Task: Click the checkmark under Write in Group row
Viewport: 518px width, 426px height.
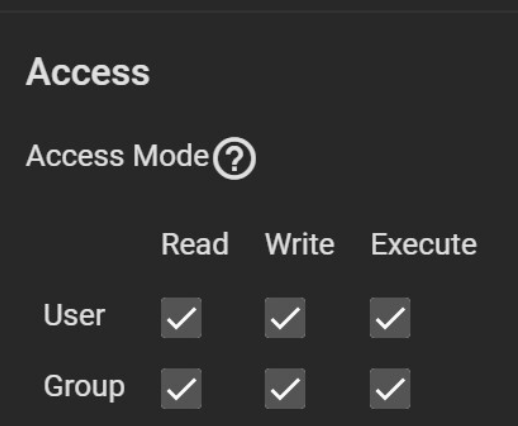Action: tap(285, 388)
